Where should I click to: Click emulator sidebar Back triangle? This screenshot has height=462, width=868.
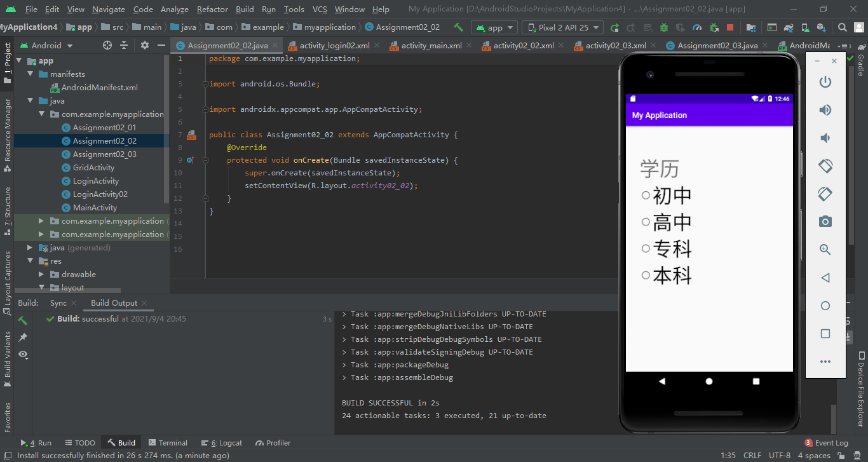pyautogui.click(x=825, y=278)
